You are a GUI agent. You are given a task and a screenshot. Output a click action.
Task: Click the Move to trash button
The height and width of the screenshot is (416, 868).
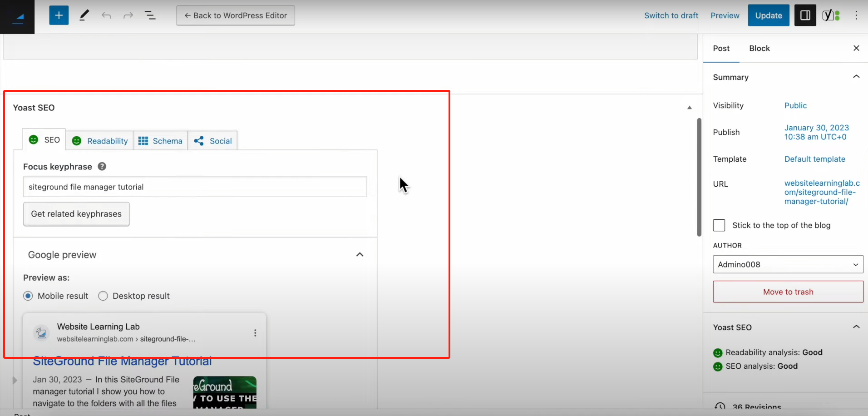click(x=788, y=292)
